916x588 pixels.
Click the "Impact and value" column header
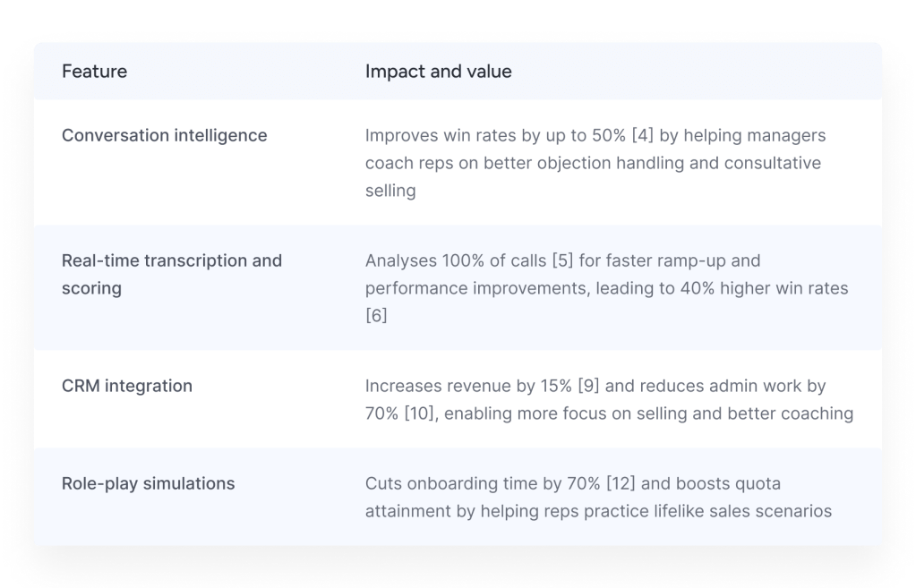438,72
